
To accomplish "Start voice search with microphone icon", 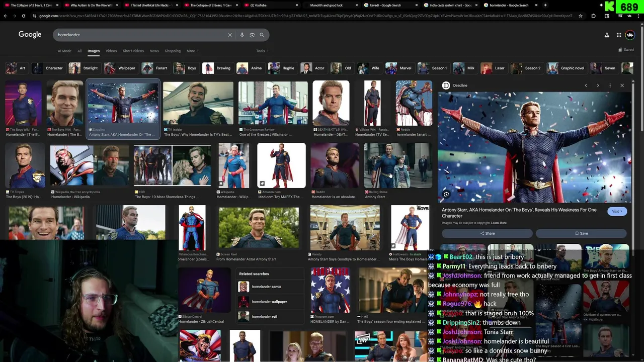I will pyautogui.click(x=242, y=35).
